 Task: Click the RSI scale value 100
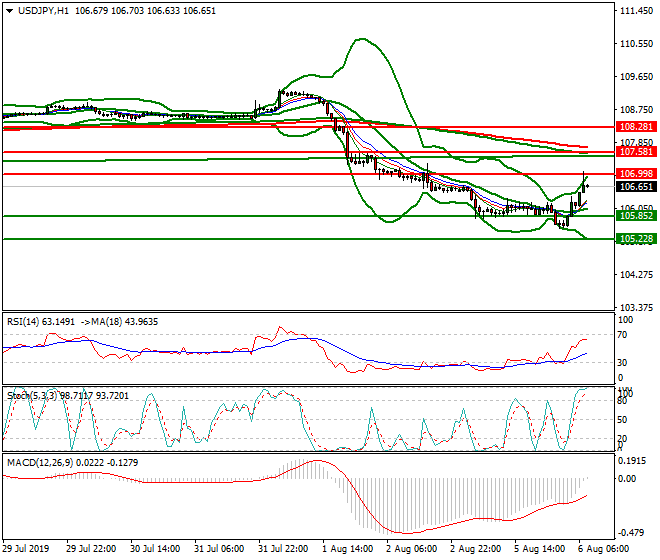coord(627,320)
